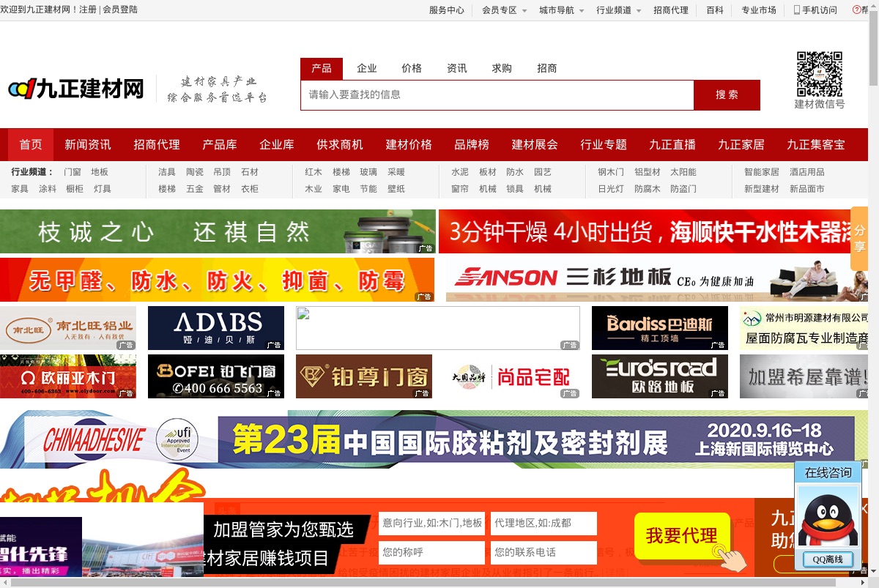Click the 意向行业 input field
The width and height of the screenshot is (879, 588).
coord(431,524)
